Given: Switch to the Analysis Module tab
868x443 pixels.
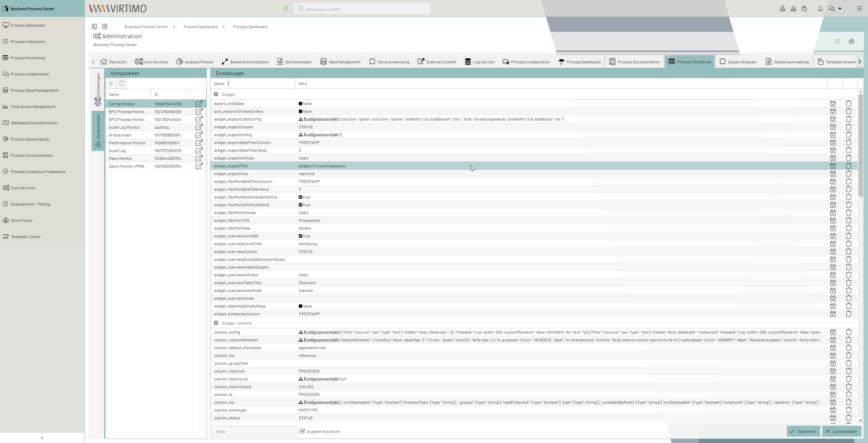Looking at the screenshot, I should 195,62.
